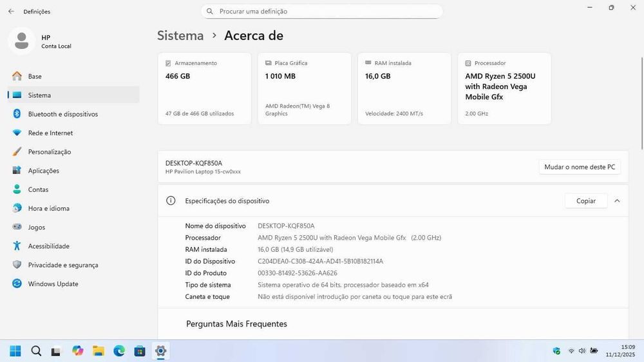Viewport: 644px width, 362px height.
Task: Select Sistema in the sidebar
Action: click(73, 95)
